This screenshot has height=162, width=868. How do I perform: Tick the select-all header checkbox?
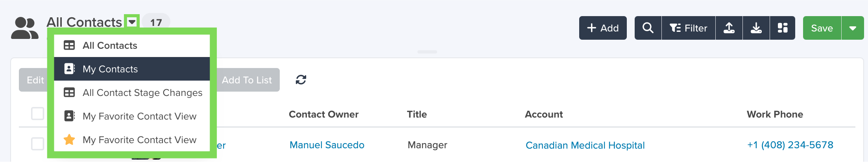[x=37, y=113]
